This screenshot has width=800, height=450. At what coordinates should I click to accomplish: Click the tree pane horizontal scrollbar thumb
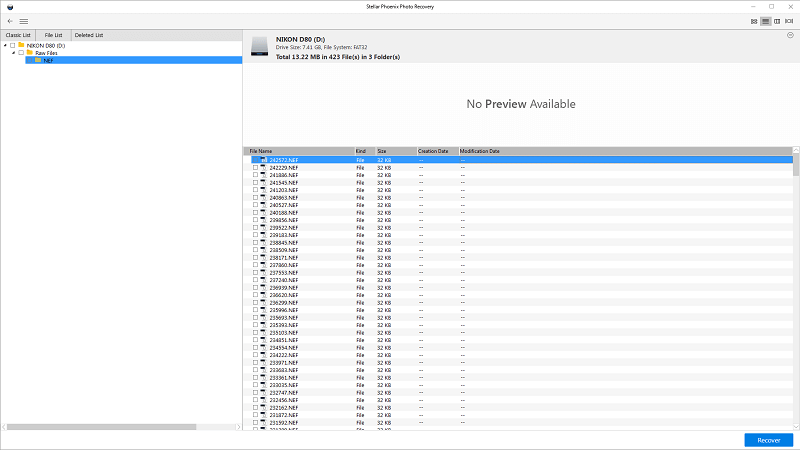(x=101, y=427)
